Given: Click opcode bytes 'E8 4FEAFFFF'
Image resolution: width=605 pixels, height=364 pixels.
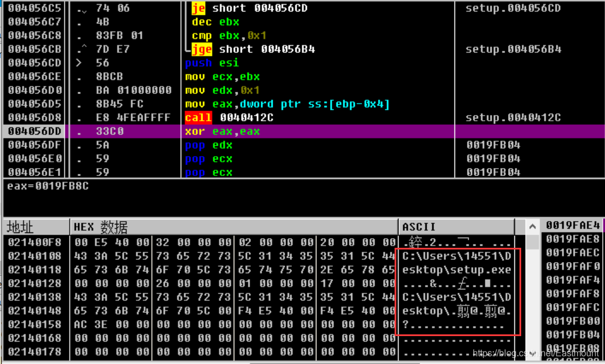Looking at the screenshot, I should 133,117.
